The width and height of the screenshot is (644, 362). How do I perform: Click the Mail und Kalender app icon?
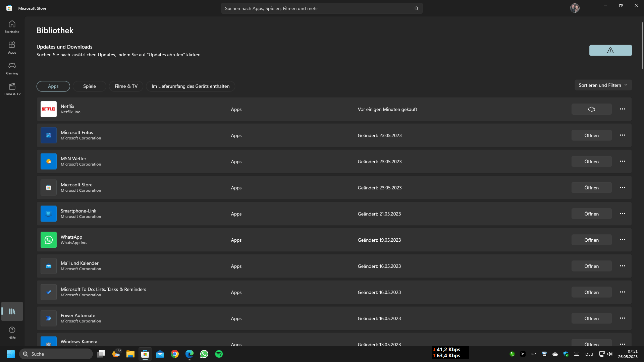point(49,266)
